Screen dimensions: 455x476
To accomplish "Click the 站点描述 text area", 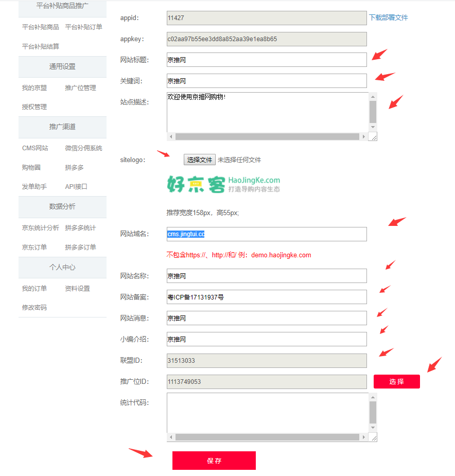I will pyautogui.click(x=267, y=112).
